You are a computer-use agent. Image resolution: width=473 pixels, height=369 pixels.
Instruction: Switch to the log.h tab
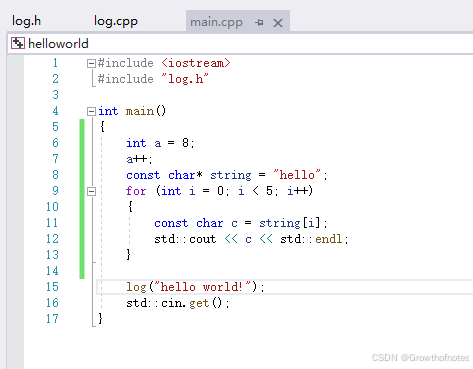pyautogui.click(x=26, y=21)
